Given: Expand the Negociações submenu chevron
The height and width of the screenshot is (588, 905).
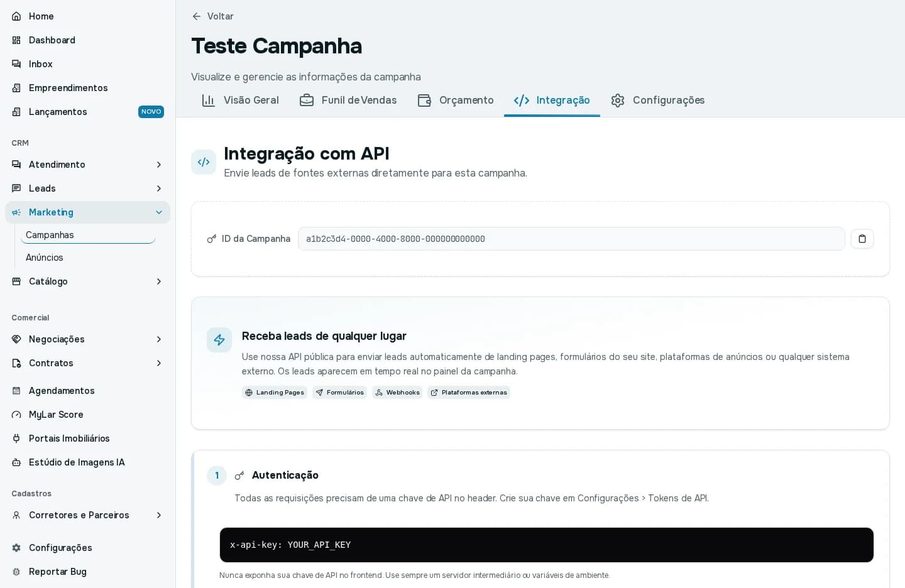Looking at the screenshot, I should [159, 339].
